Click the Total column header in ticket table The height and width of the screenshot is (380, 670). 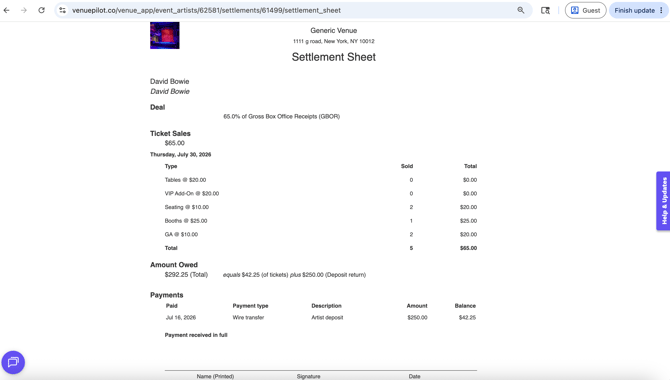coord(470,166)
